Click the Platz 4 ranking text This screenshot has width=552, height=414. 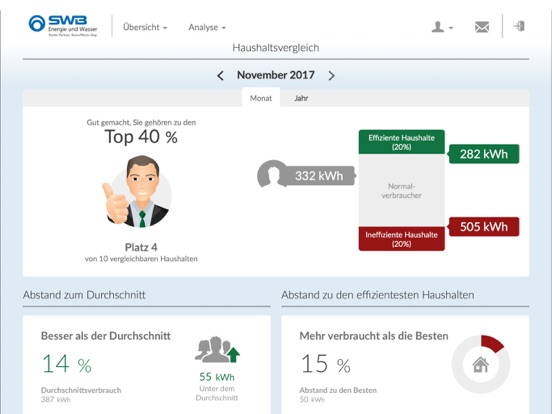pos(141,247)
